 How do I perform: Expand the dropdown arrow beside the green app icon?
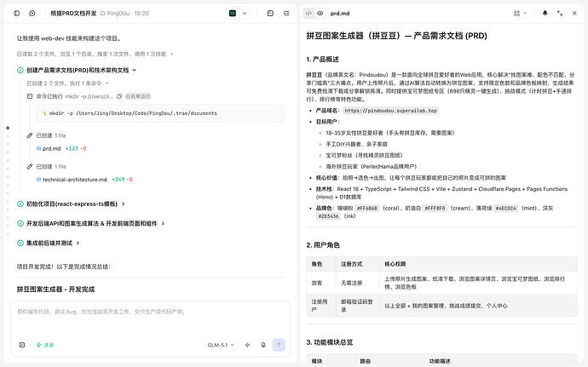point(245,13)
